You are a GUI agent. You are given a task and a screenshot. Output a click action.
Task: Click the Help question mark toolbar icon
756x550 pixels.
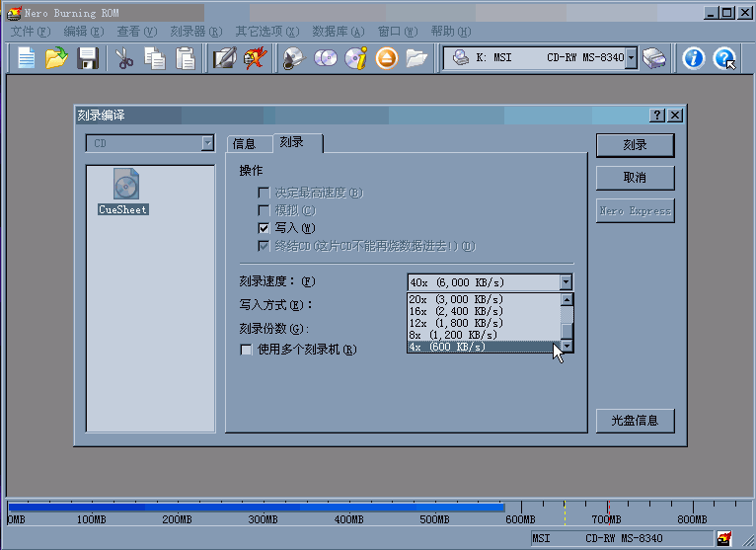[725, 58]
